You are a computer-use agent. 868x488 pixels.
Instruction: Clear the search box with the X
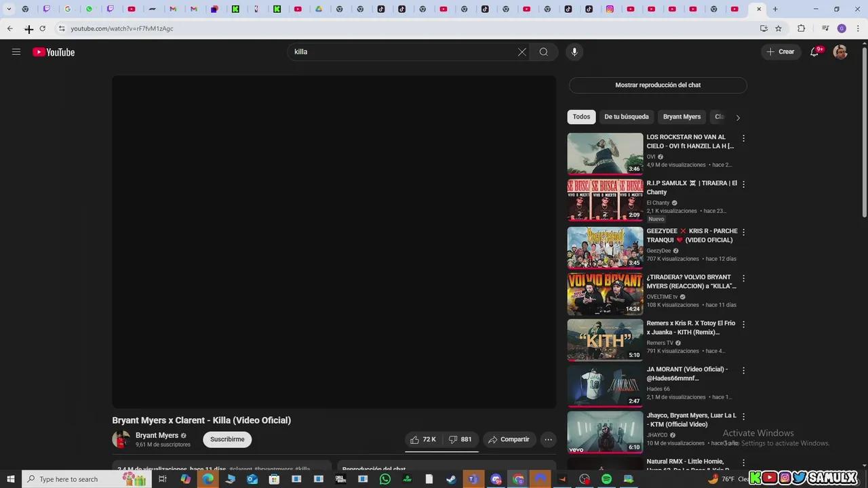coord(522,52)
